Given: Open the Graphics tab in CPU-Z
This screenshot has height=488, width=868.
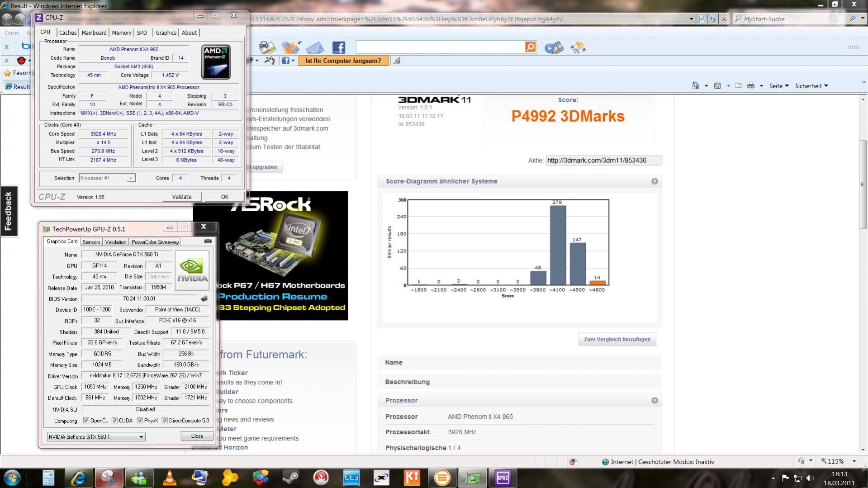Looking at the screenshot, I should pos(166,33).
